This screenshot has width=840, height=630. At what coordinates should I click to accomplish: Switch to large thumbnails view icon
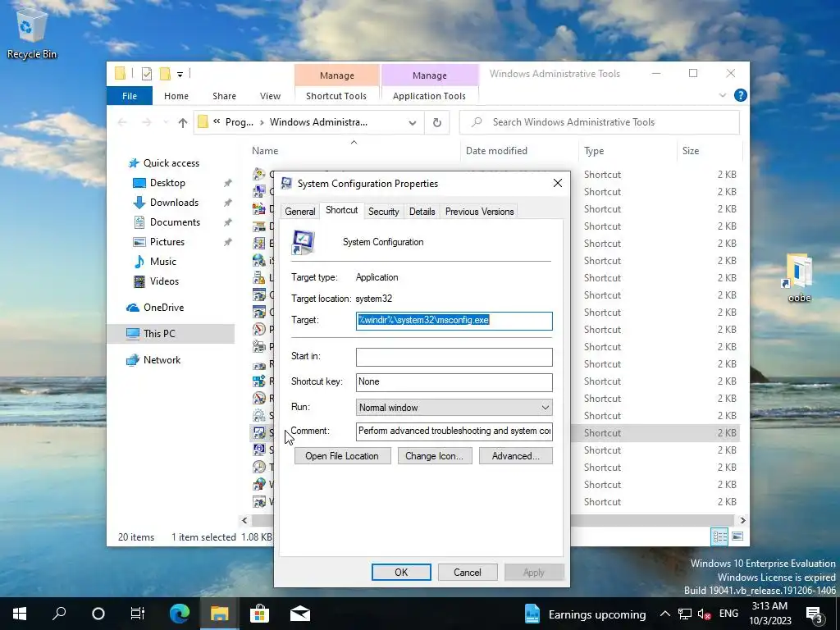(737, 536)
